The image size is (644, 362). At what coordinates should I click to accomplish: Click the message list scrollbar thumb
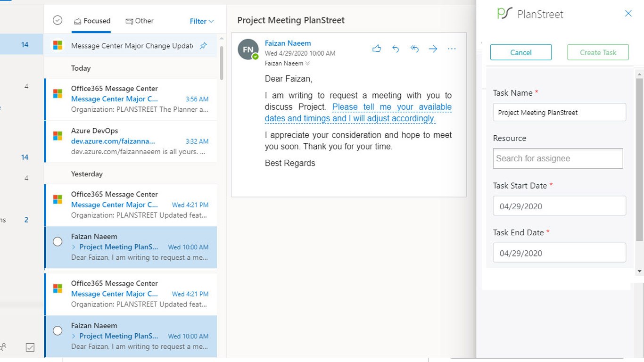(222, 63)
